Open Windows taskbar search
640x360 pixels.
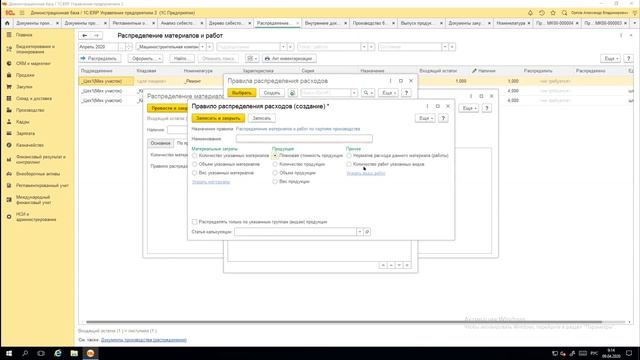click(25, 353)
